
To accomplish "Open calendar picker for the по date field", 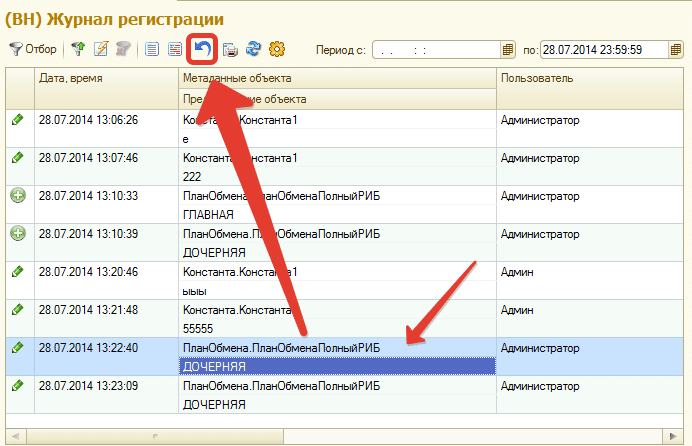I will (x=678, y=49).
